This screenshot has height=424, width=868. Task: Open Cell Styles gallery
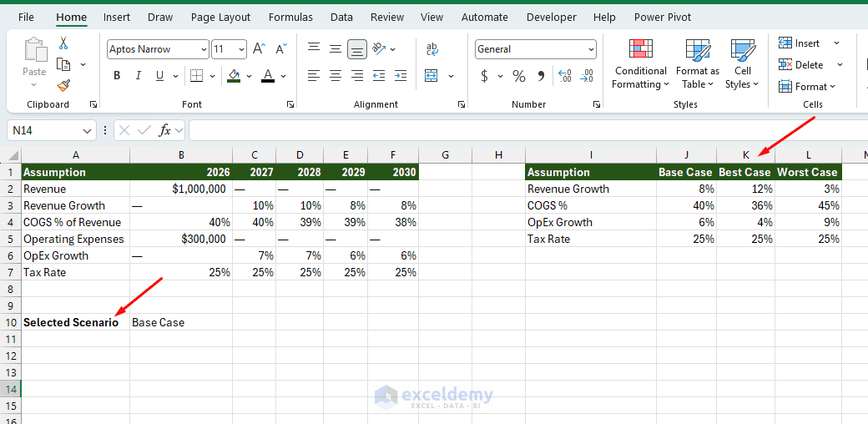[x=742, y=63]
